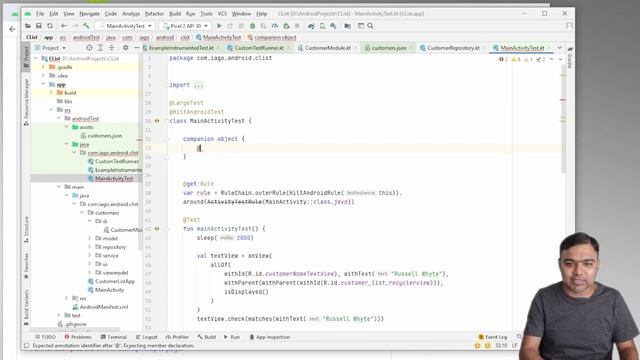Click the Profile app gauge icon
The width and height of the screenshot is (640, 360).
pos(275,26)
